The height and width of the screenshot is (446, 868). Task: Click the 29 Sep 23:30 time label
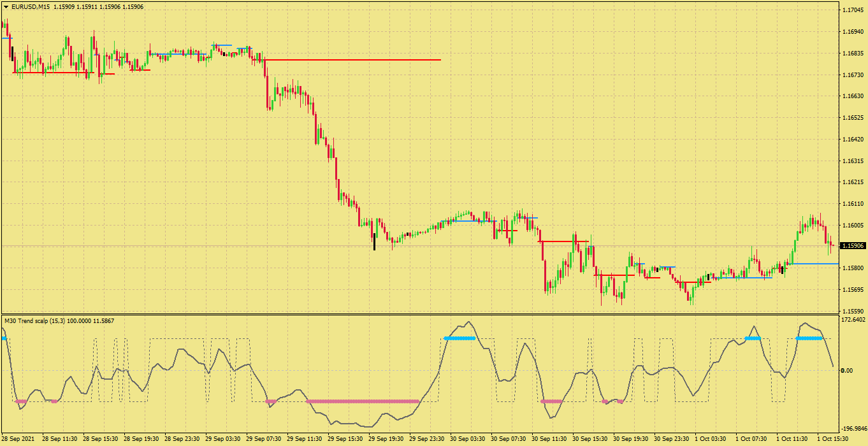427,439
